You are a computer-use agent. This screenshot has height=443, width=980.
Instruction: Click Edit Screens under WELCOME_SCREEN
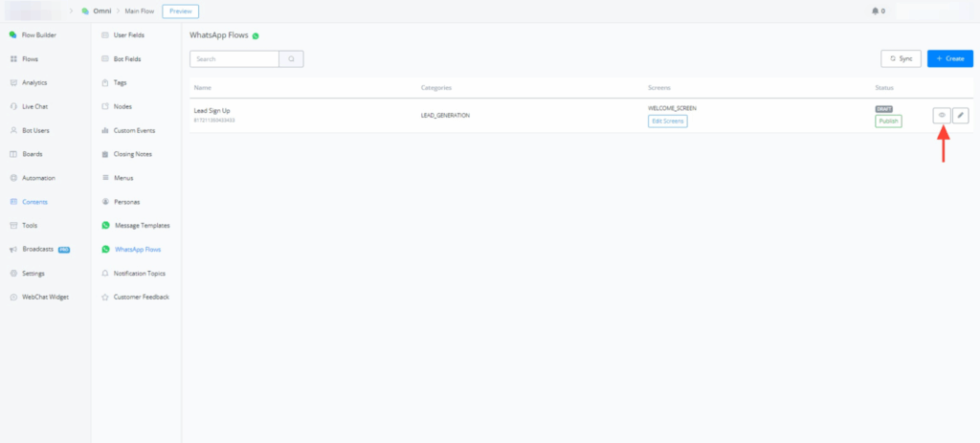point(667,122)
